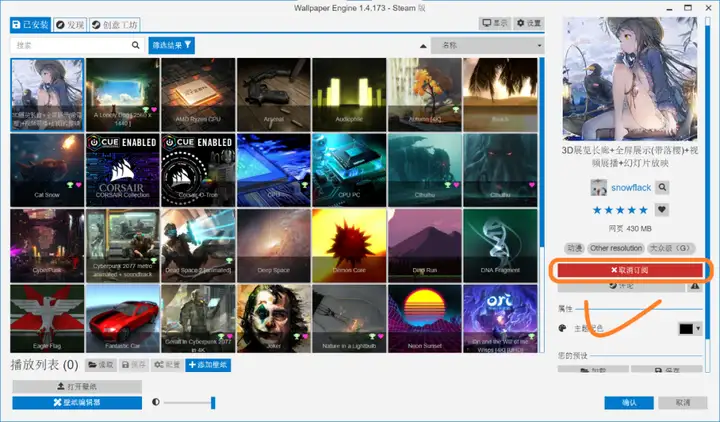The width and height of the screenshot is (720, 422).
Task: Choose the CPU PC wallpaper
Action: [x=349, y=170]
